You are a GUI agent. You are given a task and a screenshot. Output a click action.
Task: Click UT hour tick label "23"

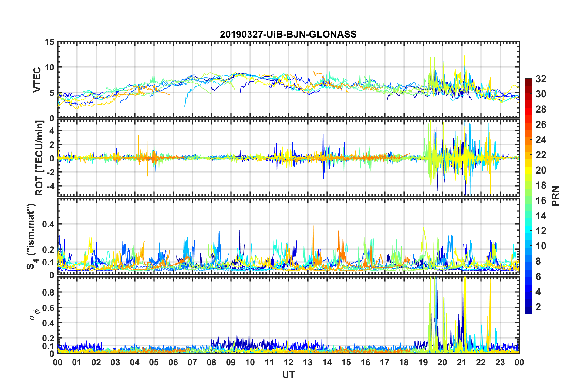pyautogui.click(x=500, y=362)
